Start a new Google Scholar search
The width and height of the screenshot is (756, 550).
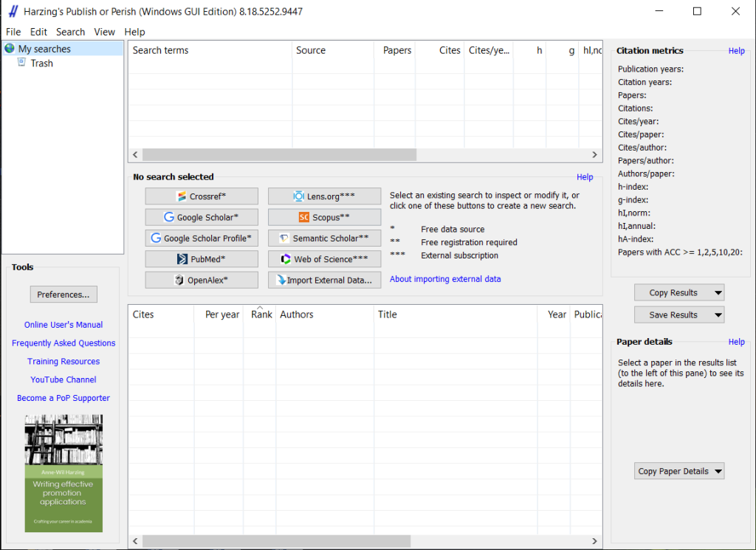pyautogui.click(x=202, y=218)
